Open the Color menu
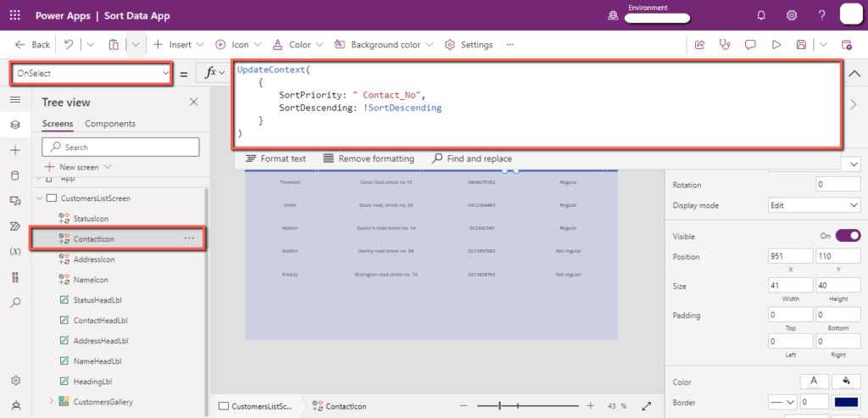Screen dimensions: 868x418 pyautogui.click(x=298, y=45)
